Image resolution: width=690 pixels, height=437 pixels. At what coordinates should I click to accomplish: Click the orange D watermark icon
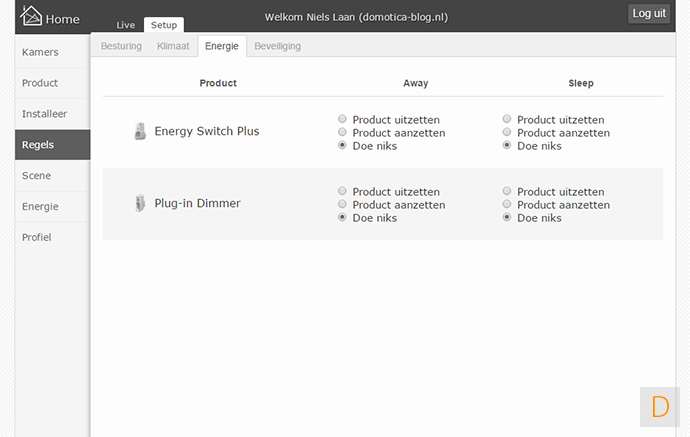pyautogui.click(x=659, y=406)
